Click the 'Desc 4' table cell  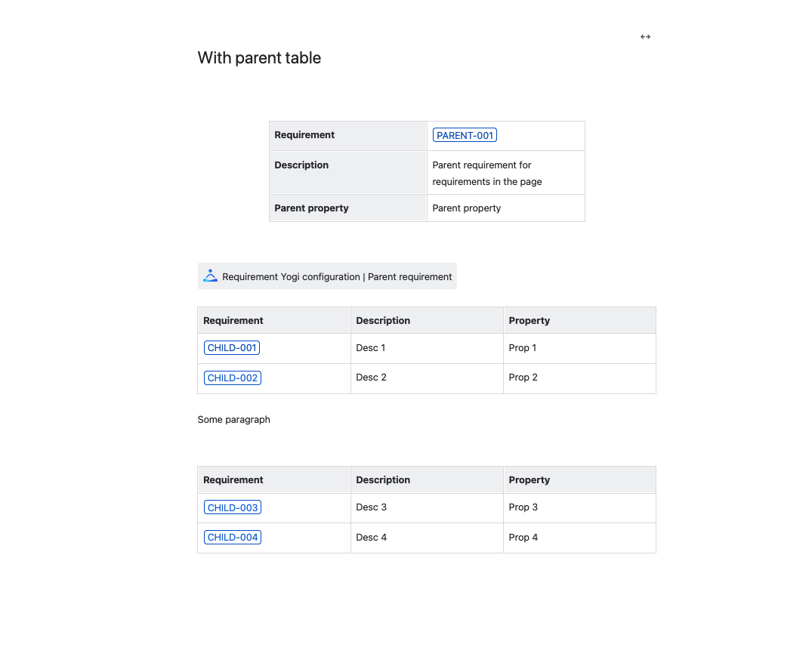(x=372, y=538)
